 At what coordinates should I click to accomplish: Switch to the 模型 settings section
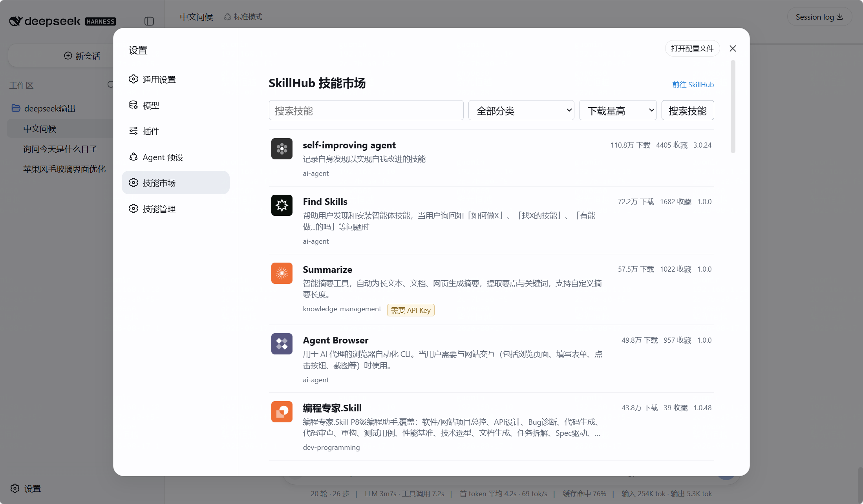tap(176, 105)
